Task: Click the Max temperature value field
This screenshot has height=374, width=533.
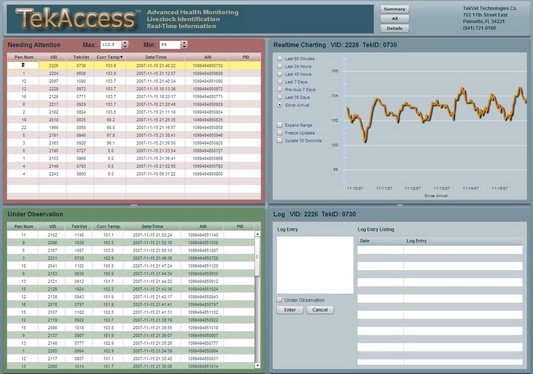Action: coord(111,45)
